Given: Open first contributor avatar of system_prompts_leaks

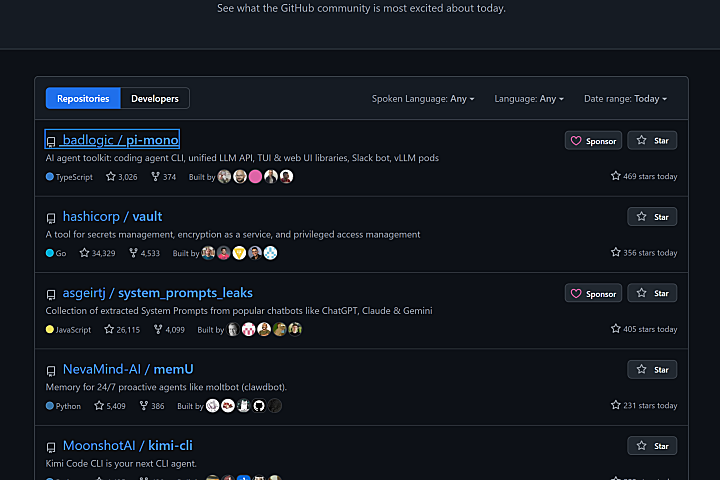Looking at the screenshot, I should click(x=233, y=329).
